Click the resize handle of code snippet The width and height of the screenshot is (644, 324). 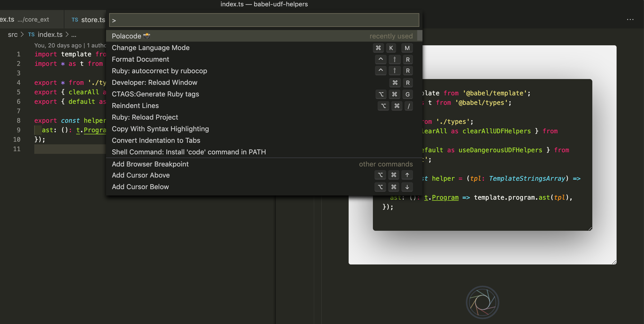point(590,228)
